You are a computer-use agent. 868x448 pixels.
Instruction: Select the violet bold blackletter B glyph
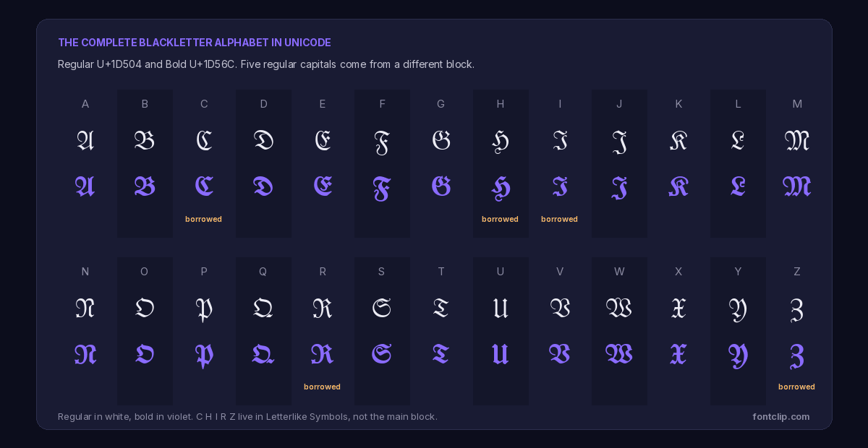[x=145, y=186]
